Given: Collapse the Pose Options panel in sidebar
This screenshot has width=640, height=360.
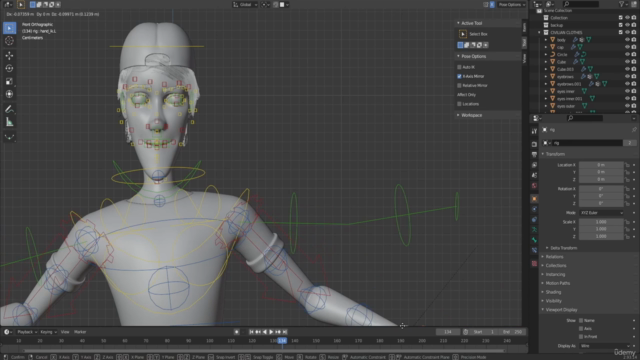Looking at the screenshot, I should tap(473, 56).
